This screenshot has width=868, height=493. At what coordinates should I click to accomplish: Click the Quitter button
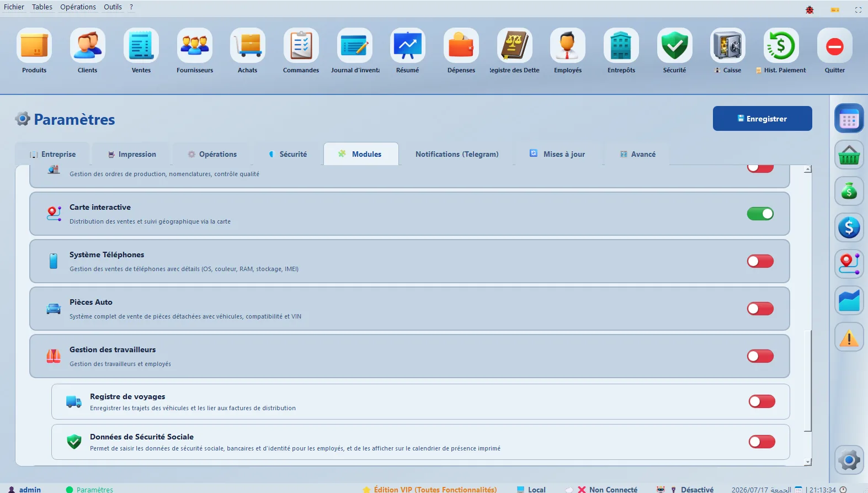tap(834, 51)
